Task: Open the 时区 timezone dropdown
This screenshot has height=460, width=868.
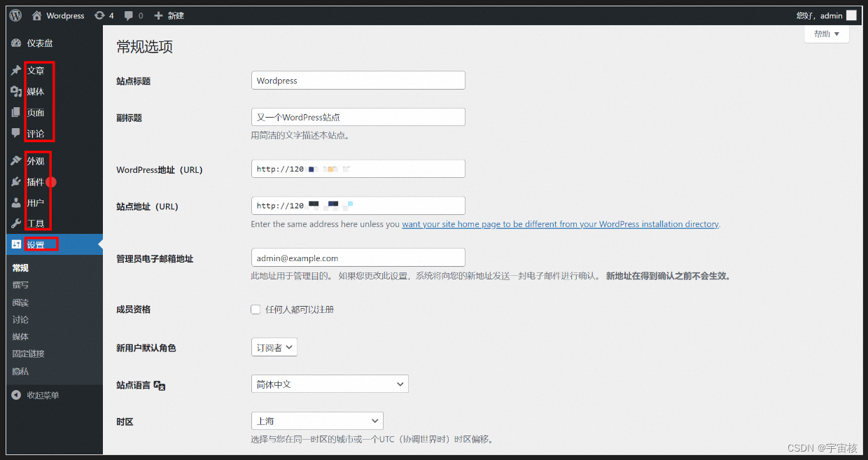Action: pos(317,420)
